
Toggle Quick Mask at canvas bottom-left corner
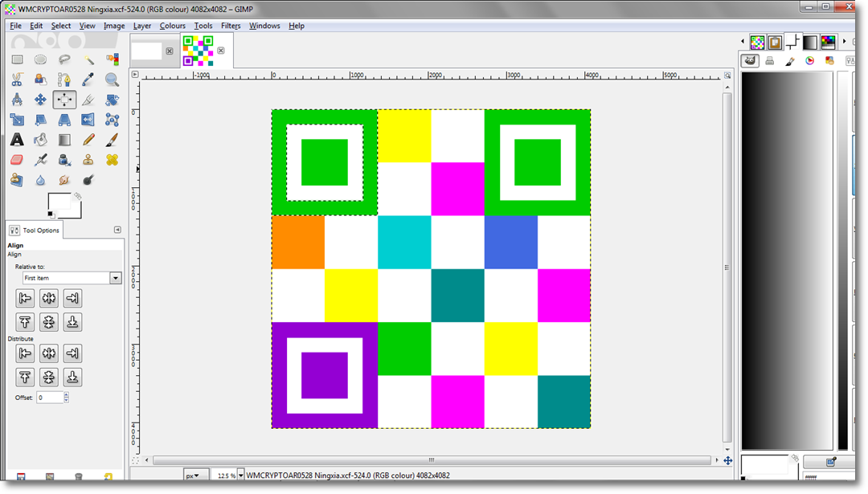135,460
